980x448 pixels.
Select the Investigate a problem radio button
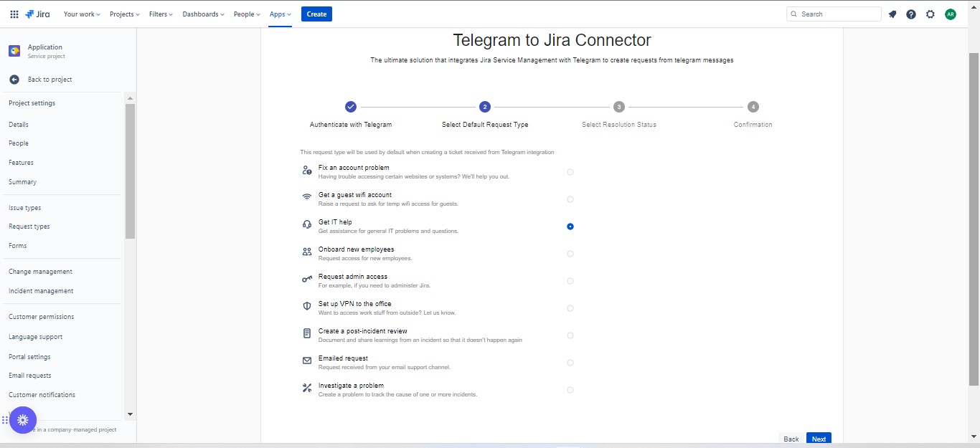[x=570, y=390]
